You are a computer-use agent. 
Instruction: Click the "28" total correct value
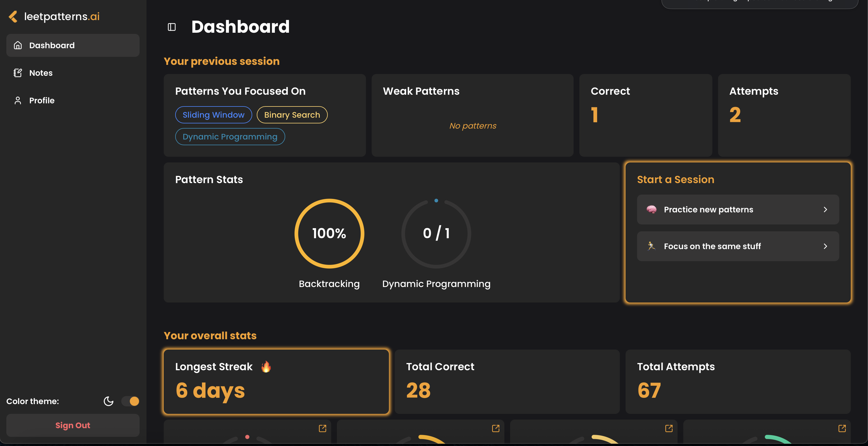click(x=418, y=390)
